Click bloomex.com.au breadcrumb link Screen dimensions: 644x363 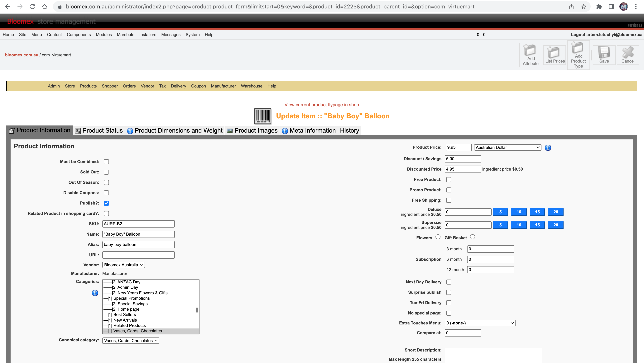[x=22, y=55]
